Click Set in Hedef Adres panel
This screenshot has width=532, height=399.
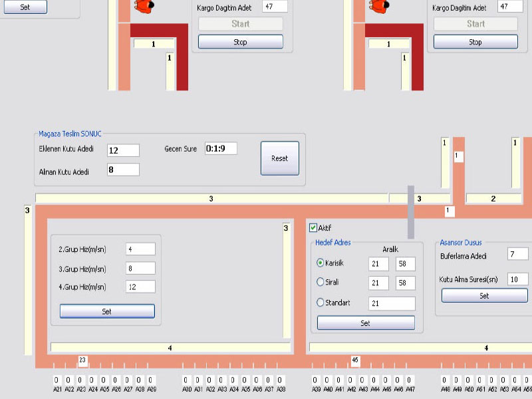tap(365, 323)
